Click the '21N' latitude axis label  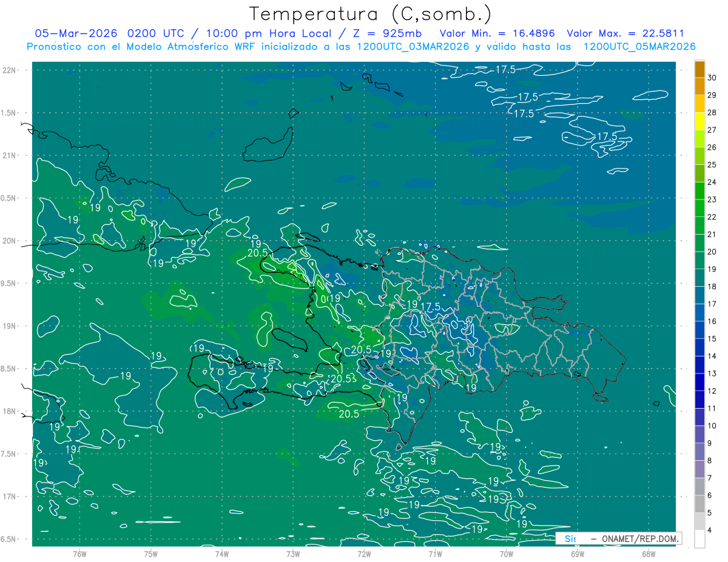click(10, 155)
